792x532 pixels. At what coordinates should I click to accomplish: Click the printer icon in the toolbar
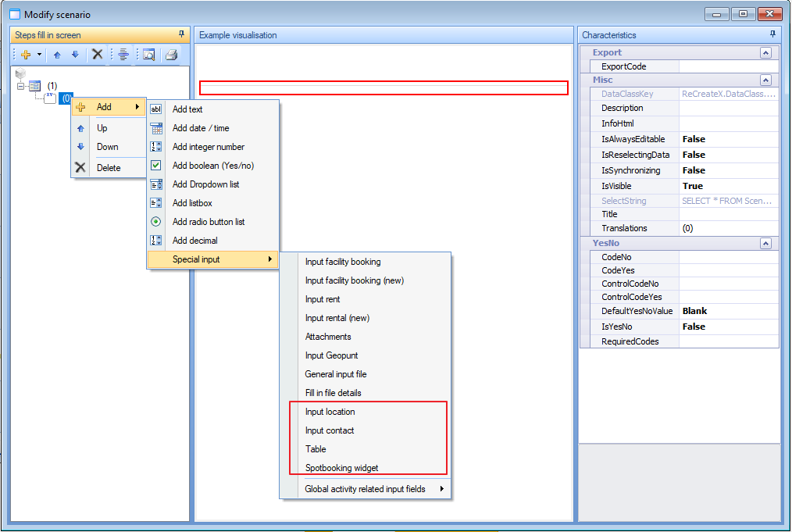(x=171, y=55)
